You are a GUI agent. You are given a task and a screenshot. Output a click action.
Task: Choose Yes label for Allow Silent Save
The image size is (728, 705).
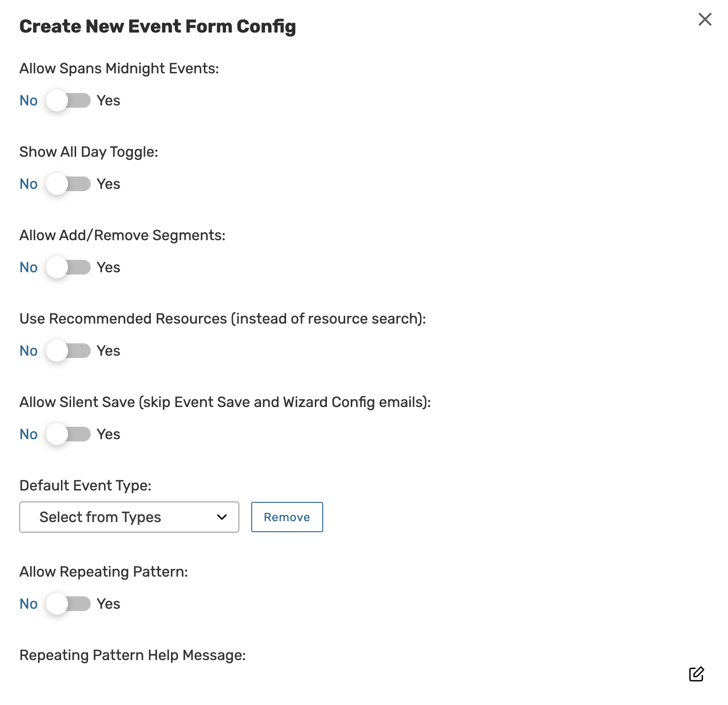[109, 434]
